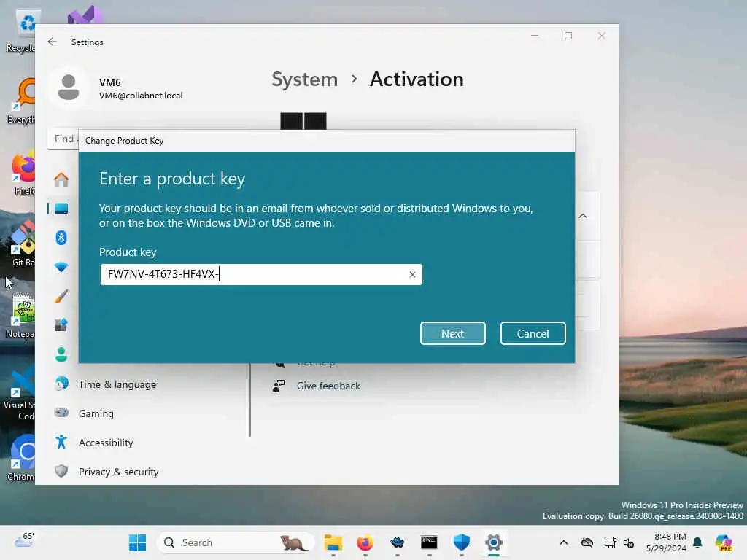Open the muted volume tray icon
Screen dimensions: 747x560
[x=629, y=542]
